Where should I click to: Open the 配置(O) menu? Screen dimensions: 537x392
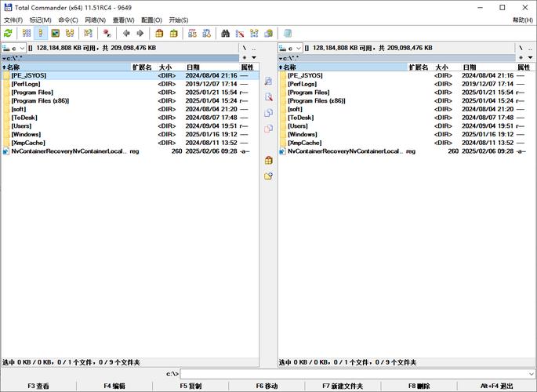(x=151, y=20)
